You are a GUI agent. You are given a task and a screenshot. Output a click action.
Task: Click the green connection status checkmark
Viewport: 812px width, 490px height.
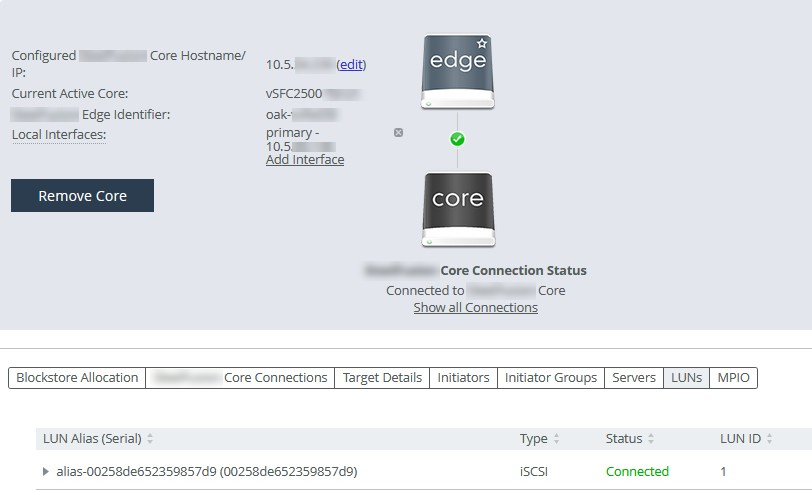click(458, 139)
